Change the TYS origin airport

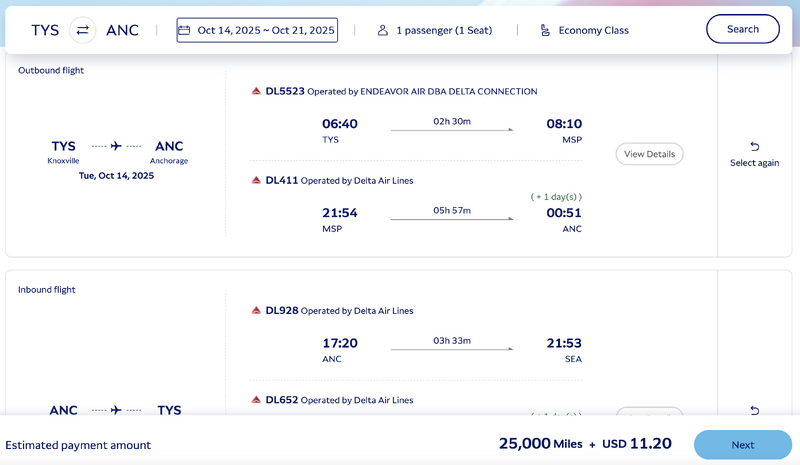[43, 30]
